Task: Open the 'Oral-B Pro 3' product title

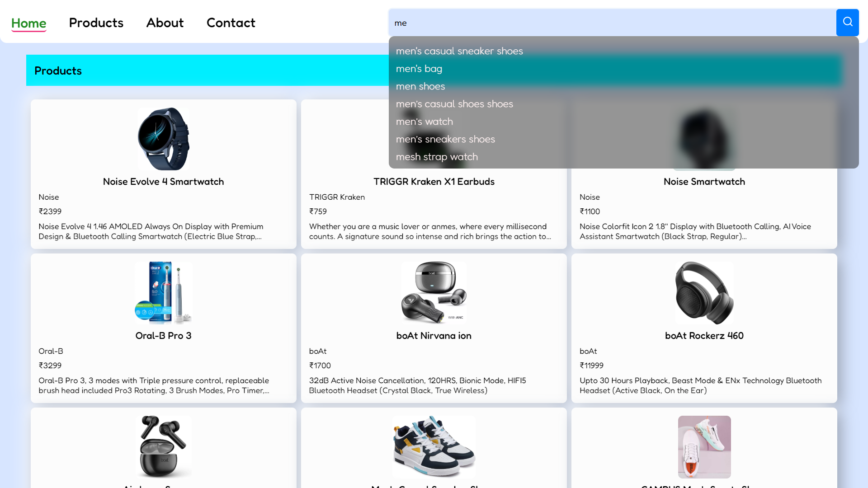Action: [x=164, y=336]
